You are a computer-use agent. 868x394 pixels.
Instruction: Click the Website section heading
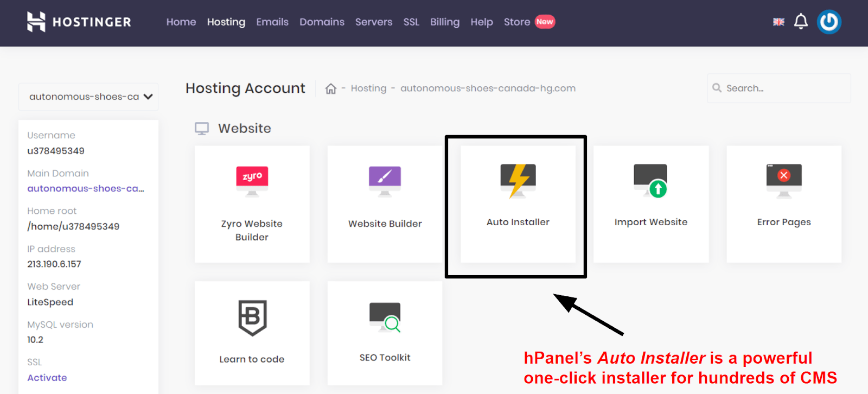[x=245, y=129]
